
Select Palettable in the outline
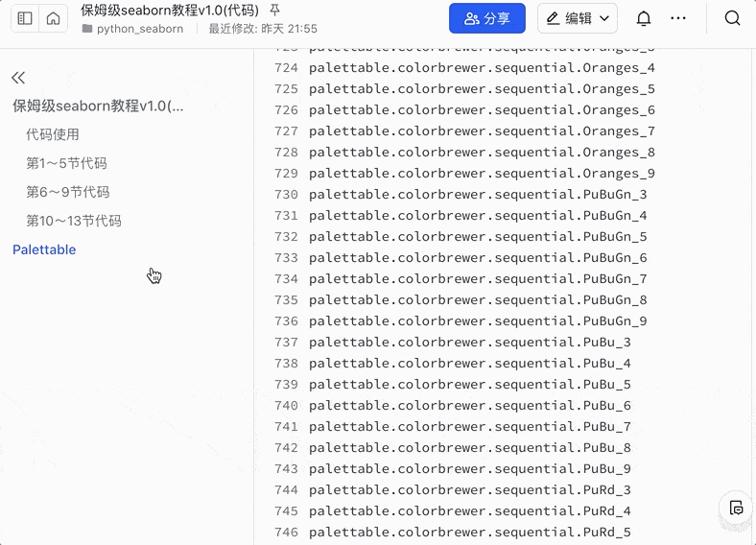[44, 249]
